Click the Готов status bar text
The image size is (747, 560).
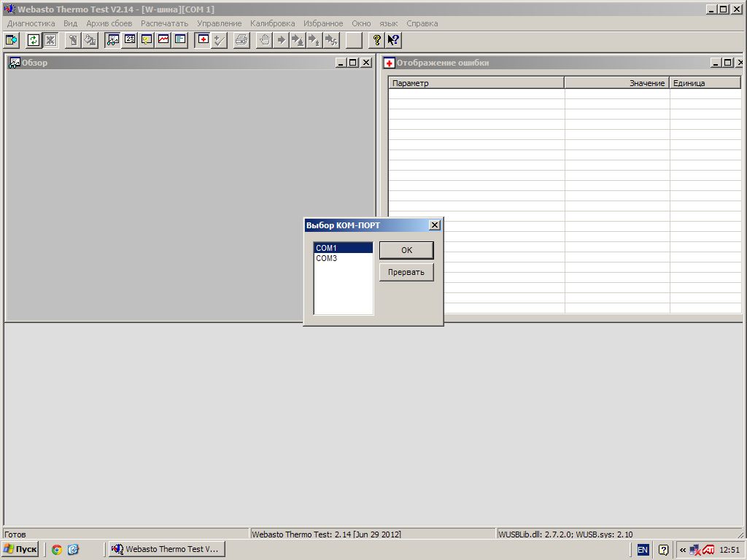15,534
